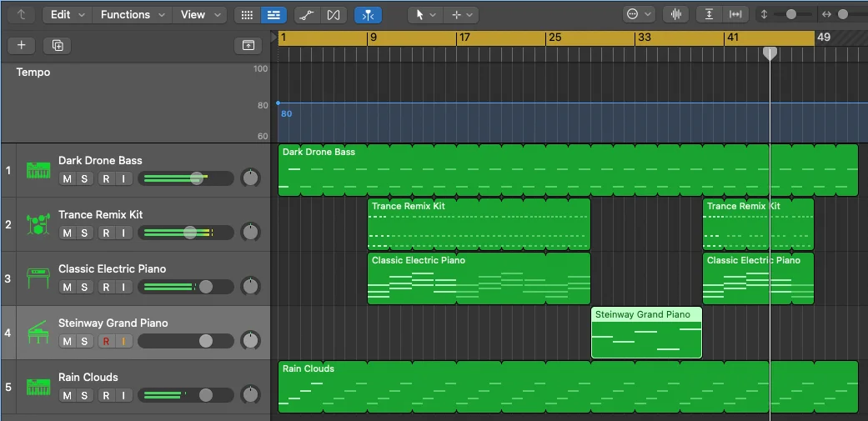Open the Functions menu
868x421 pixels.
[133, 15]
